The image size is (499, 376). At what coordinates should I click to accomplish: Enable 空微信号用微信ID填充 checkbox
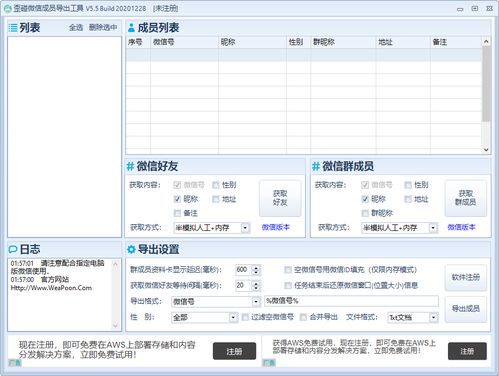click(x=288, y=269)
